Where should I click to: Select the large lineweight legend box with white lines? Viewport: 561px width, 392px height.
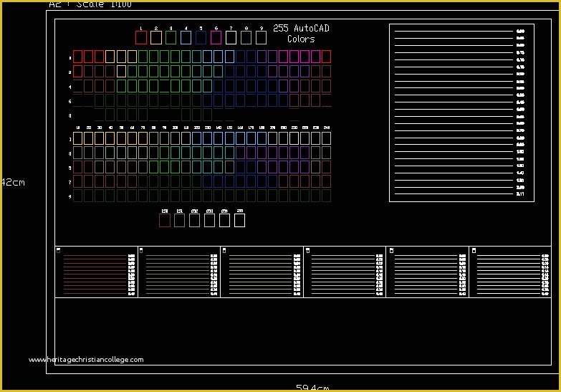tap(461, 113)
